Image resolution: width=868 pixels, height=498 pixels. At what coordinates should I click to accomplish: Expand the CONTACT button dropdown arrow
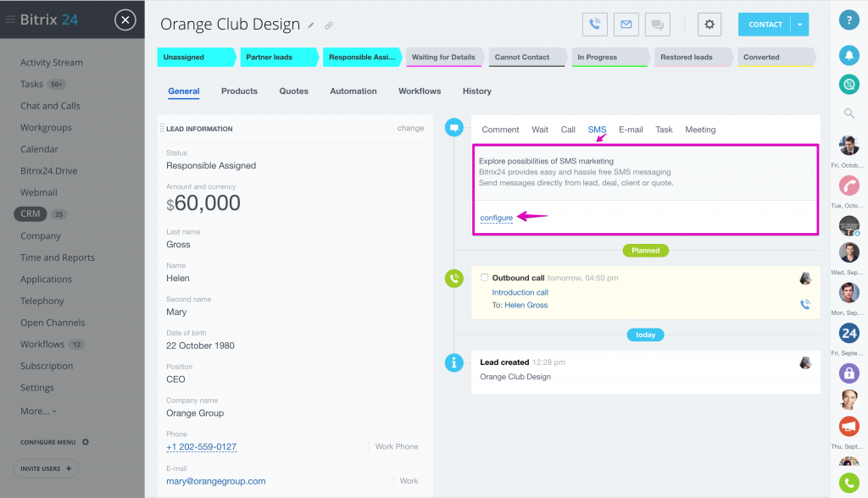point(800,25)
